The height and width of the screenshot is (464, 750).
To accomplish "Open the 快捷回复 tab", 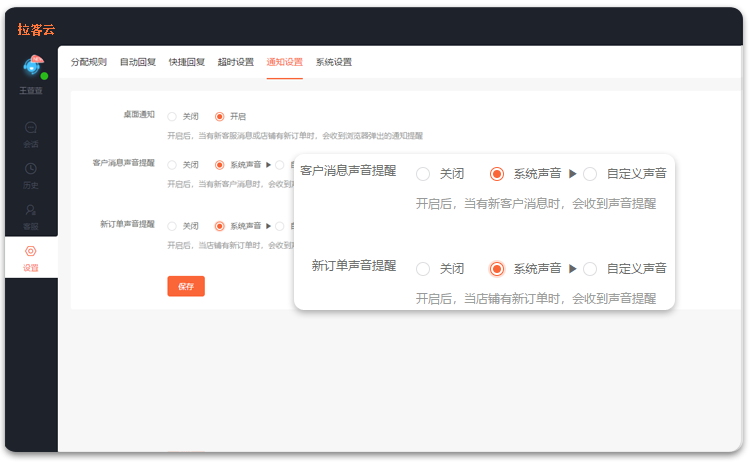I will (x=187, y=62).
